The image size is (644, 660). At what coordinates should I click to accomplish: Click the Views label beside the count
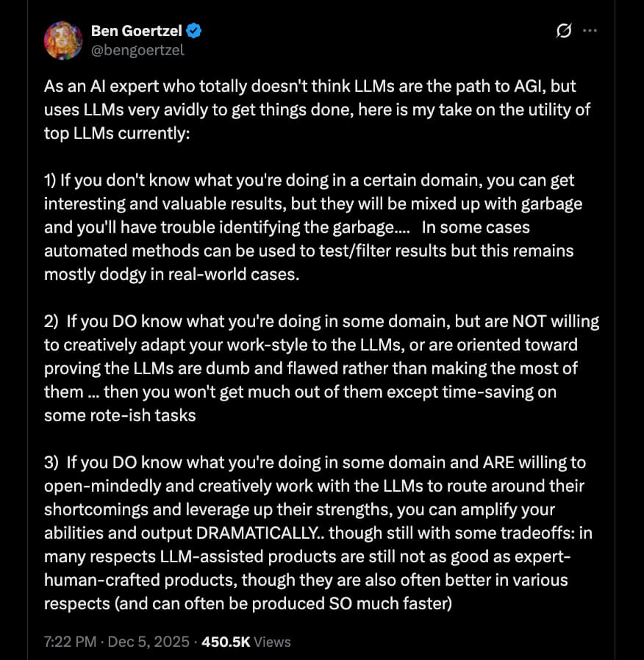click(x=273, y=642)
